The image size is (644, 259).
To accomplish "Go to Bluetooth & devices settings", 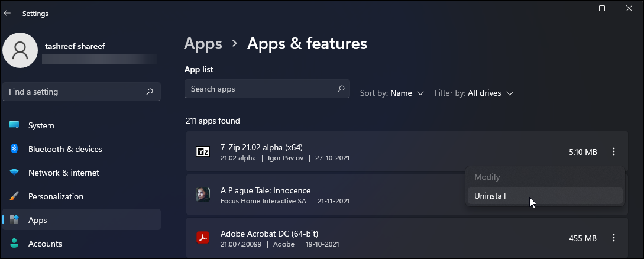I will click(x=65, y=149).
